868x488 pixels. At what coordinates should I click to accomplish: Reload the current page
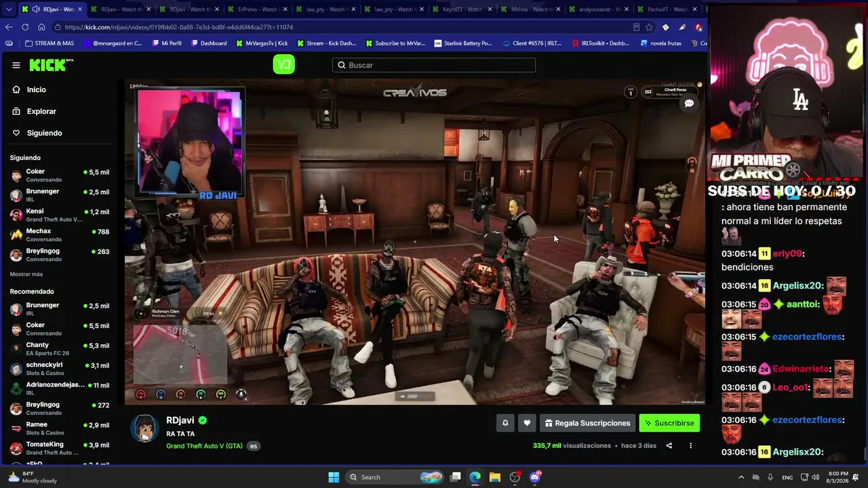point(25,27)
